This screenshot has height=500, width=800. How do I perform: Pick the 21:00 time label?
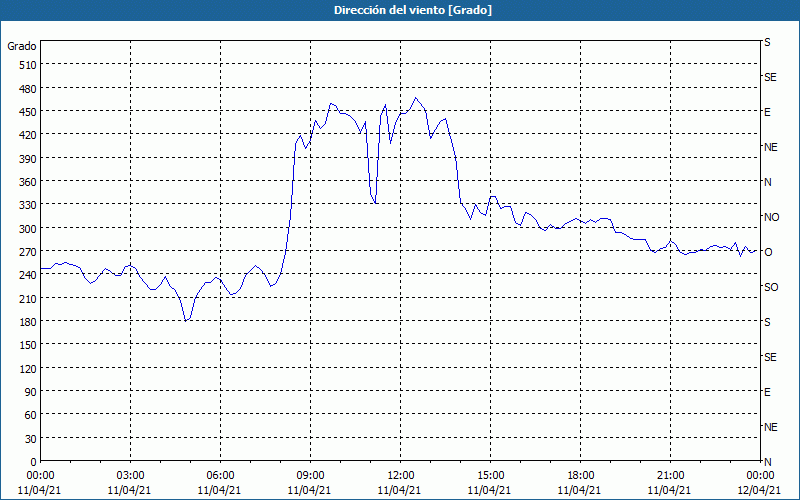tap(670, 476)
